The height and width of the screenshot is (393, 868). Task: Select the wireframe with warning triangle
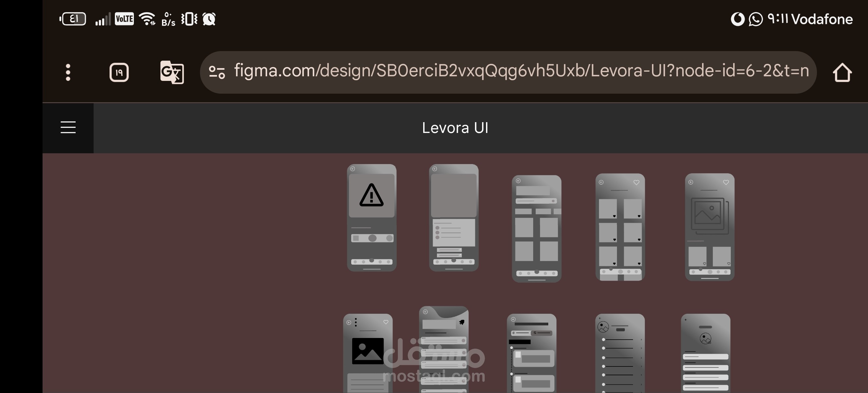tap(372, 218)
